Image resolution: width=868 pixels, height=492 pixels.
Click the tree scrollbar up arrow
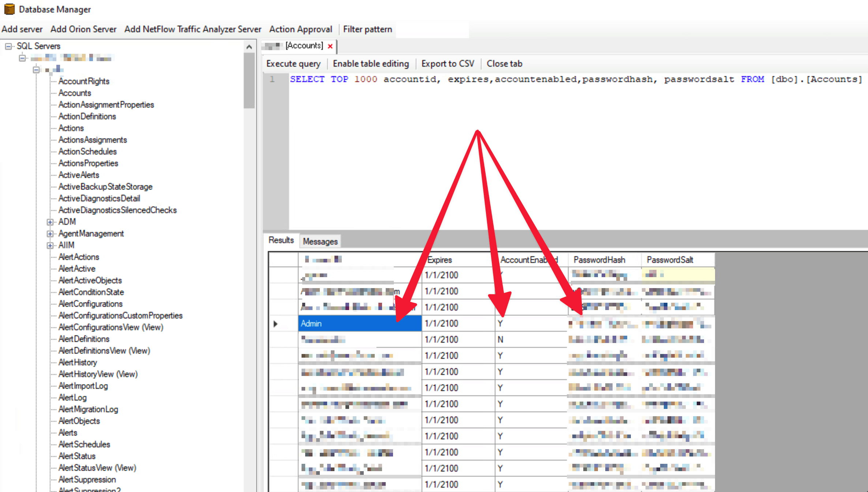tap(249, 47)
